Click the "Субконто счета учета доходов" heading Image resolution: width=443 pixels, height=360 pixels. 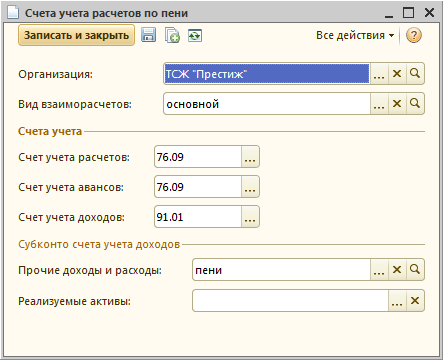click(99, 244)
